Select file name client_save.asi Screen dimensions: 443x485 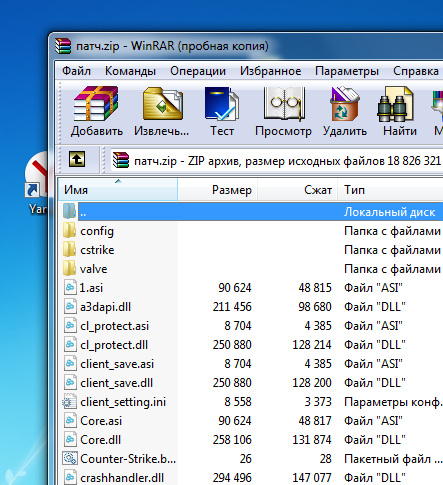[117, 364]
